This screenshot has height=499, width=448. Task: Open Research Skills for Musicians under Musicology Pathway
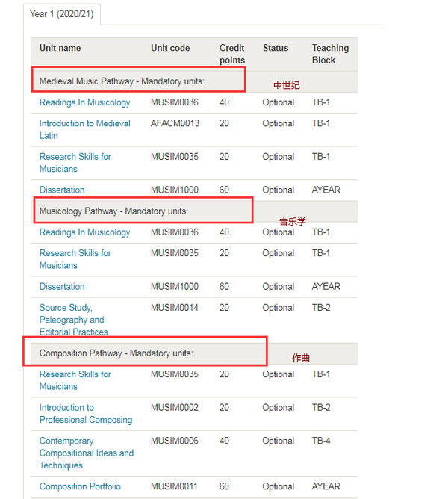click(x=75, y=259)
